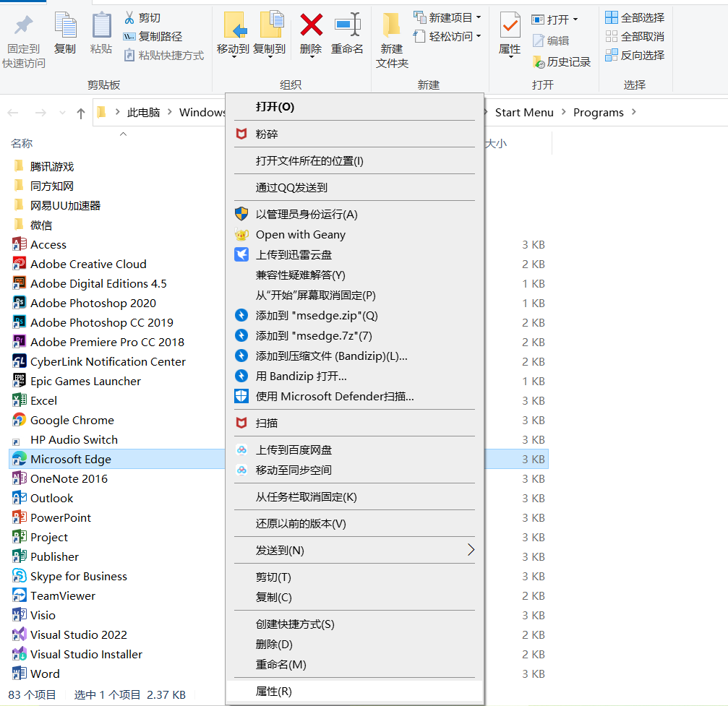Choose Run as administrator (以管理员身份运行)
728x706 pixels.
[355, 215]
